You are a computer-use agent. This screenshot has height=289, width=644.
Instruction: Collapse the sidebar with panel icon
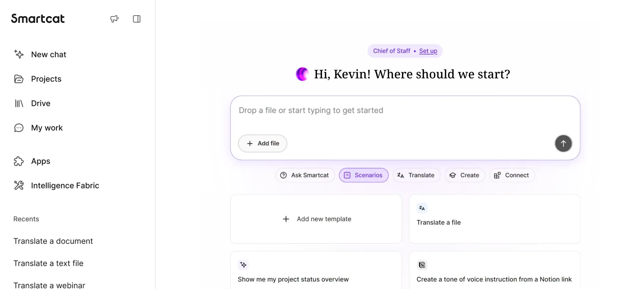(x=137, y=19)
